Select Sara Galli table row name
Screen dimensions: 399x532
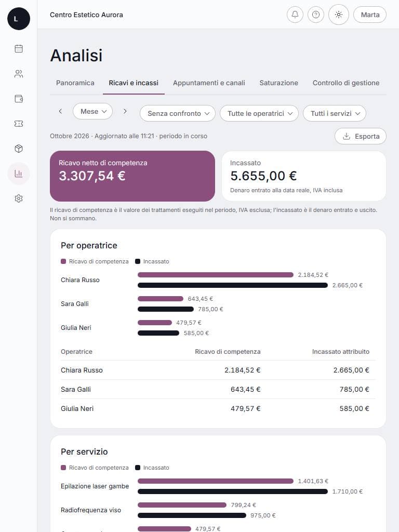[x=76, y=389]
